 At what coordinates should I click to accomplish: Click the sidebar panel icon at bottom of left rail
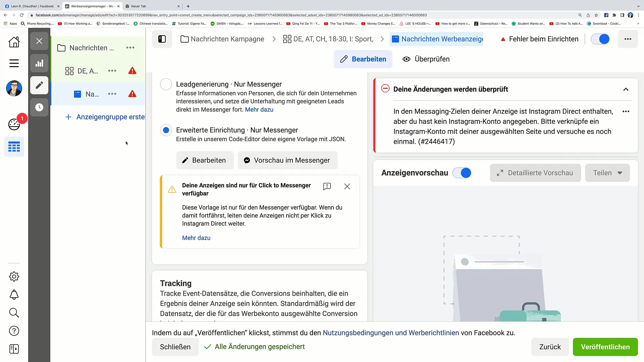pyautogui.click(x=14, y=349)
